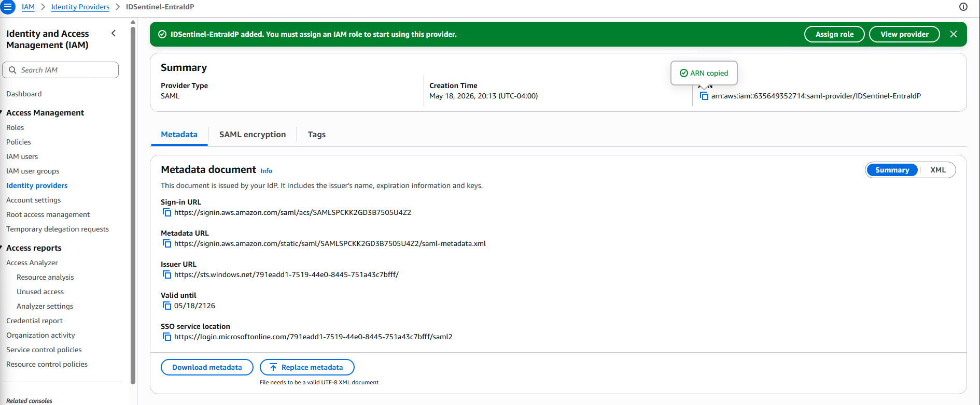This screenshot has height=405, width=980.
Task: Copy the provider ARN with the copy icon
Action: pos(704,96)
